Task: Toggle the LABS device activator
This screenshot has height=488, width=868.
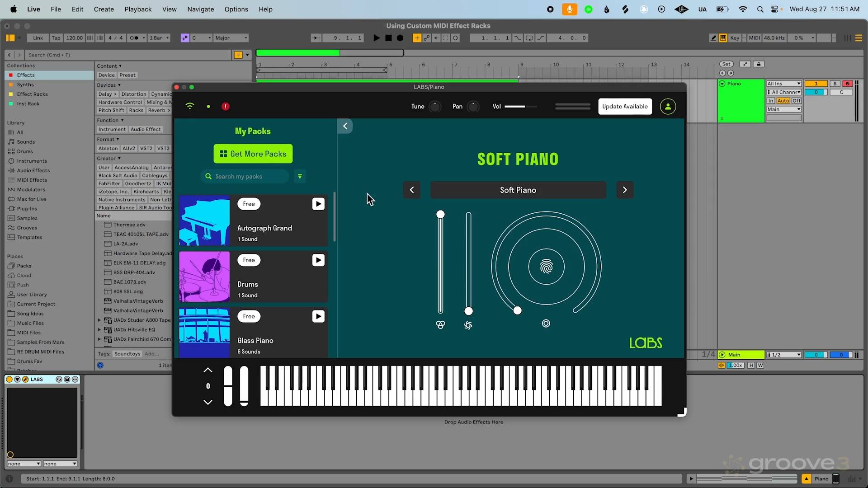Action: (x=9, y=380)
